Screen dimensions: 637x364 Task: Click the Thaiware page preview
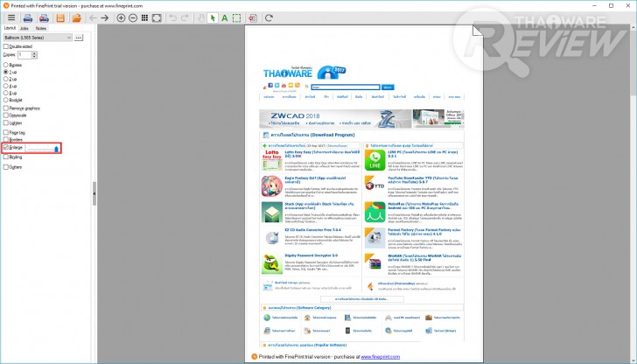pyautogui.click(x=364, y=194)
